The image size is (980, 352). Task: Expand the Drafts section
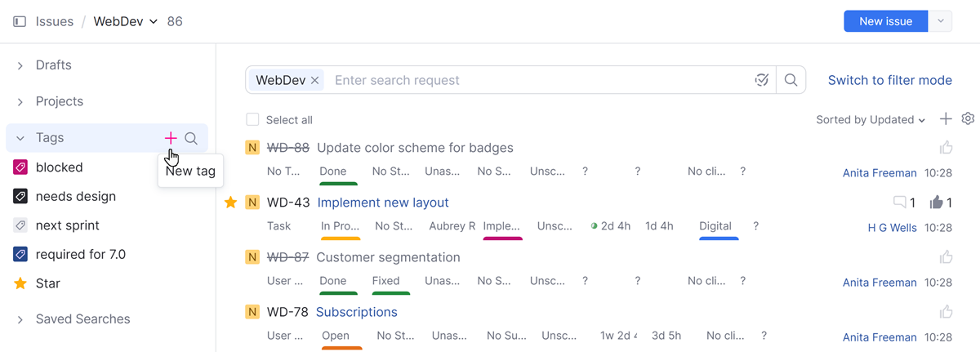tap(20, 65)
